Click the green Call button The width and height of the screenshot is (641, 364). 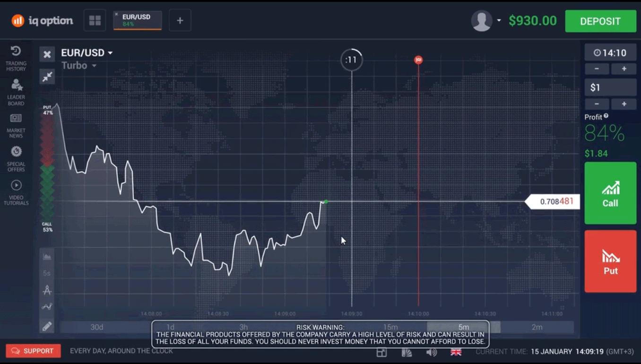tap(610, 193)
